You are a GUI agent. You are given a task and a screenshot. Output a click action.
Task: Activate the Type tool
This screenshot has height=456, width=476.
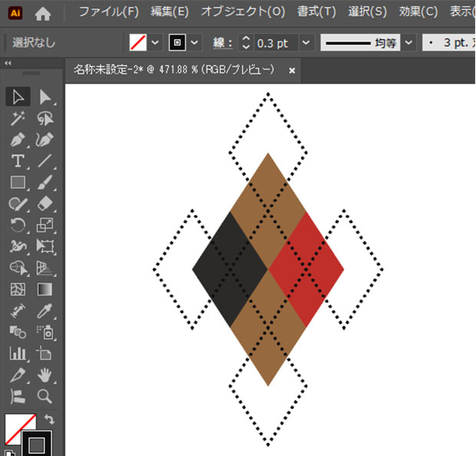(18, 161)
